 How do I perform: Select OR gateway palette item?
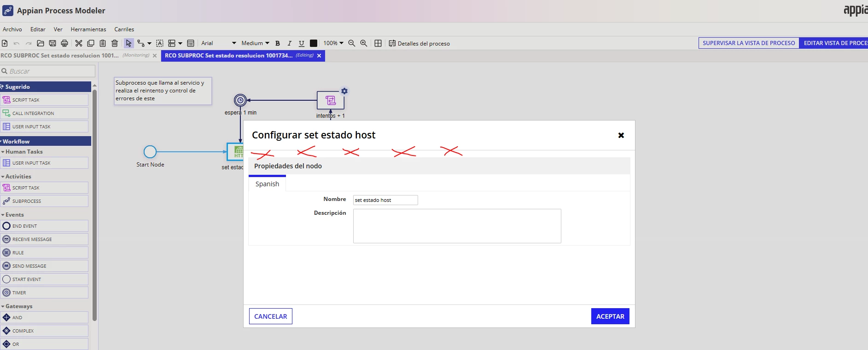44,344
